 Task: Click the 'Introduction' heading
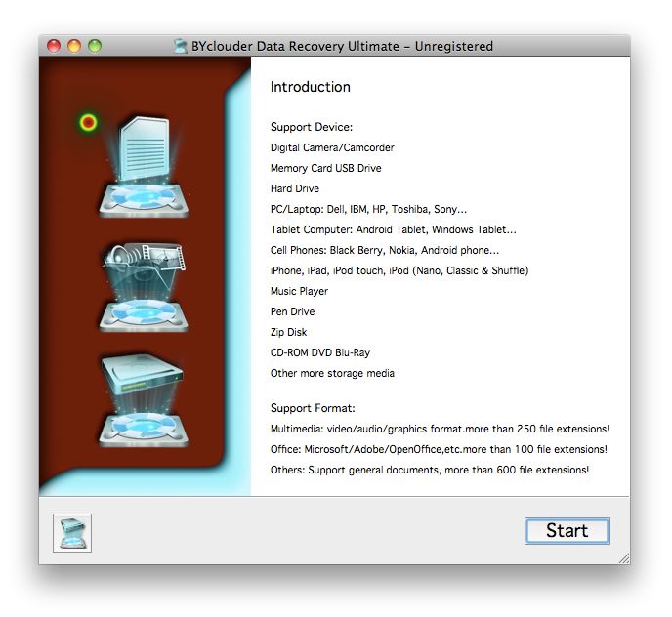(311, 87)
